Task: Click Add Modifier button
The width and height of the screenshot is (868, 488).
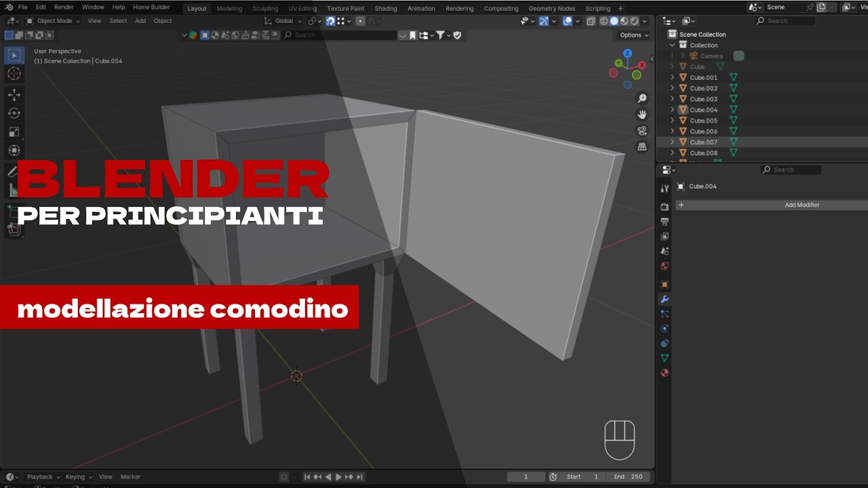Action: (772, 205)
